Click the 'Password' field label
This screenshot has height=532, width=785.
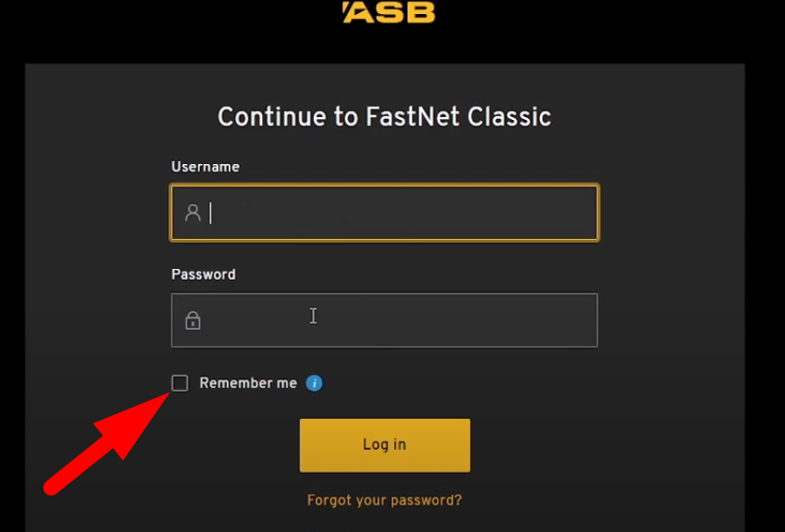(x=203, y=274)
